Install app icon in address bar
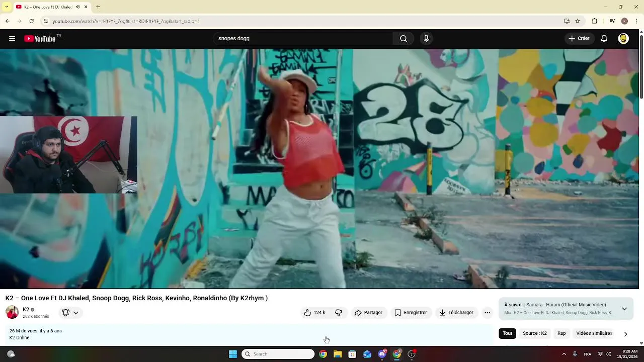 567,21
